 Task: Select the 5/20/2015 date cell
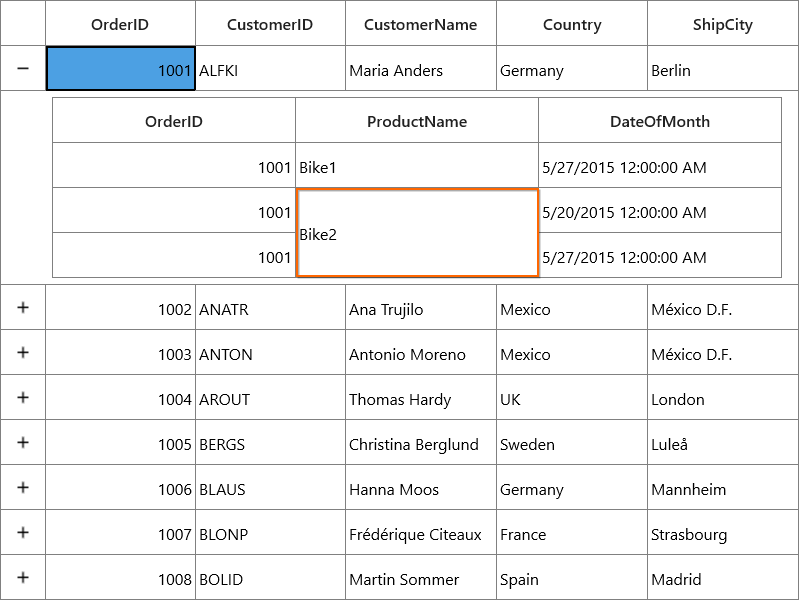[660, 211]
